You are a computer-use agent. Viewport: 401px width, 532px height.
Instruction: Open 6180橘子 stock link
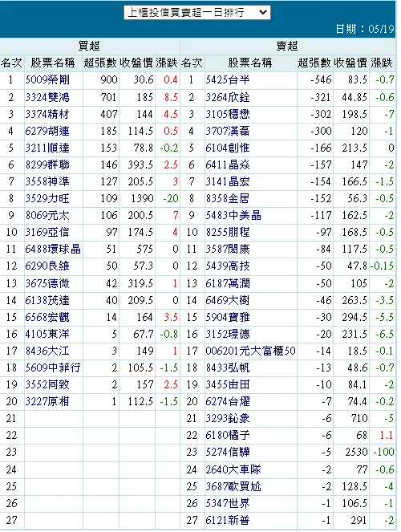point(228,435)
